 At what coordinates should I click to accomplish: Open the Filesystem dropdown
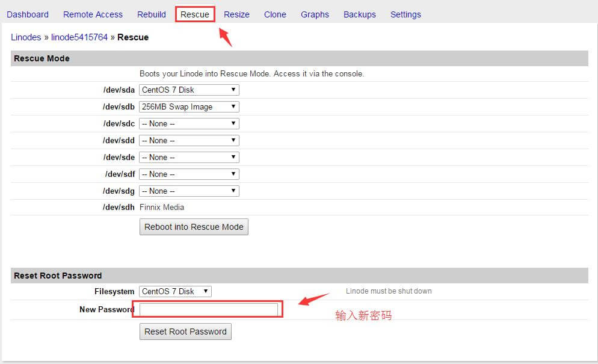pos(175,291)
